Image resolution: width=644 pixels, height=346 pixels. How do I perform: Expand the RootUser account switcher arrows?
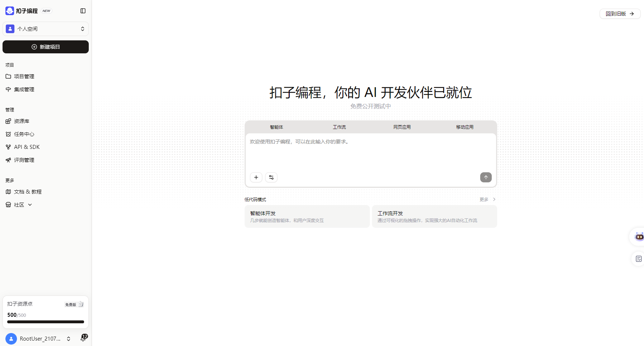(69, 339)
